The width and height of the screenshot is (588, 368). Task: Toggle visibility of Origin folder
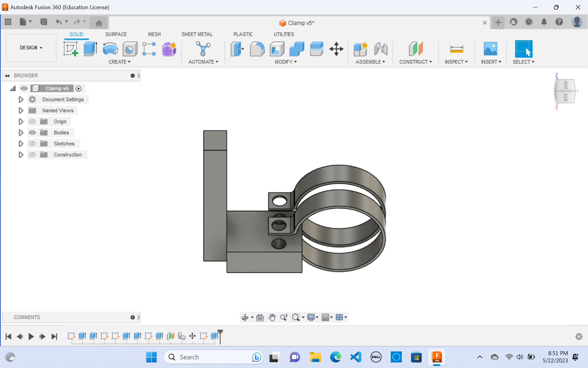coord(32,122)
